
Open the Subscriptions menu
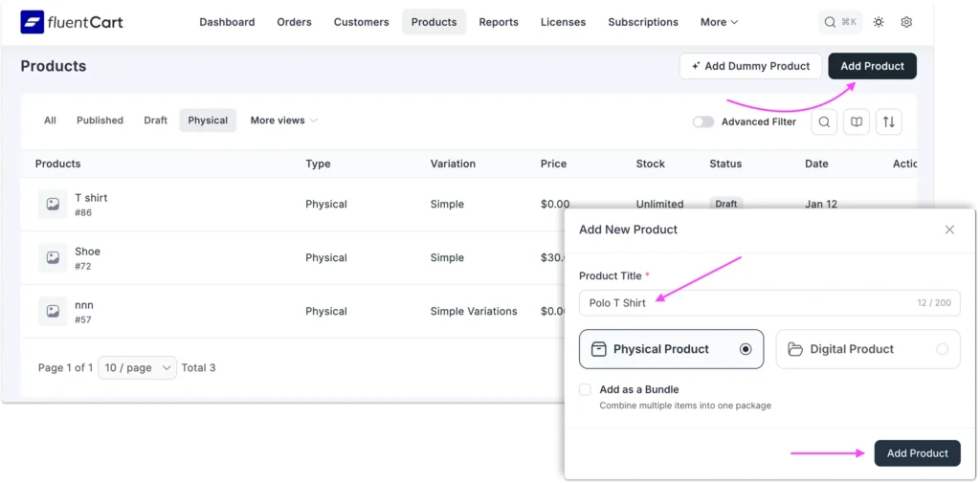(643, 22)
